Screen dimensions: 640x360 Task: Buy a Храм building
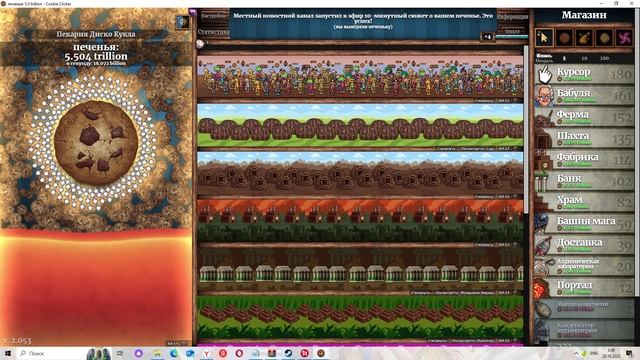(584, 202)
